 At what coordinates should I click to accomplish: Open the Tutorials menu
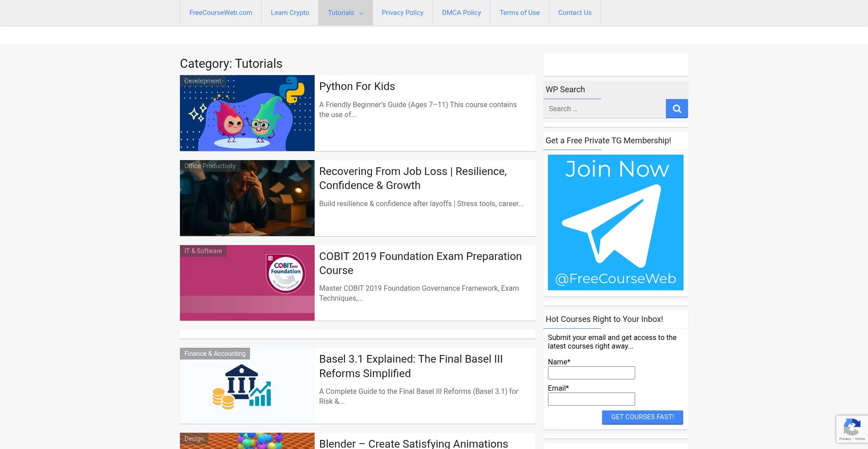[341, 13]
